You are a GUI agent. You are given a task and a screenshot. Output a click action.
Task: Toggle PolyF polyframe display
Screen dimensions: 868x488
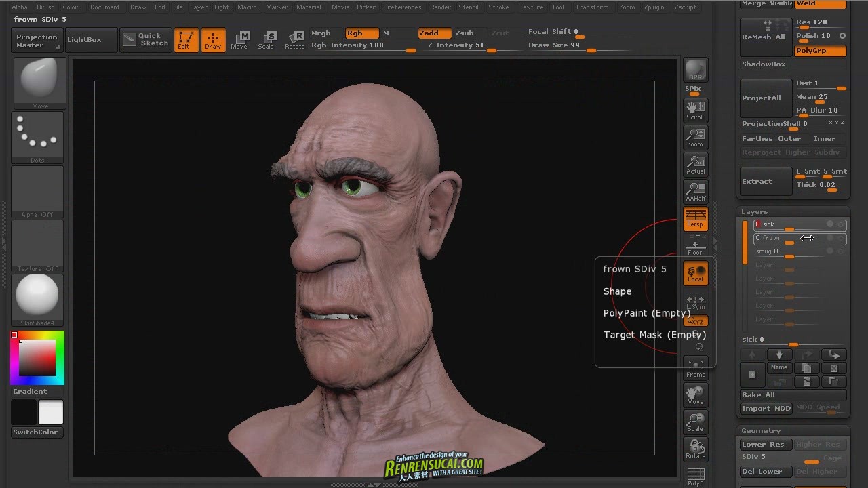(695, 476)
